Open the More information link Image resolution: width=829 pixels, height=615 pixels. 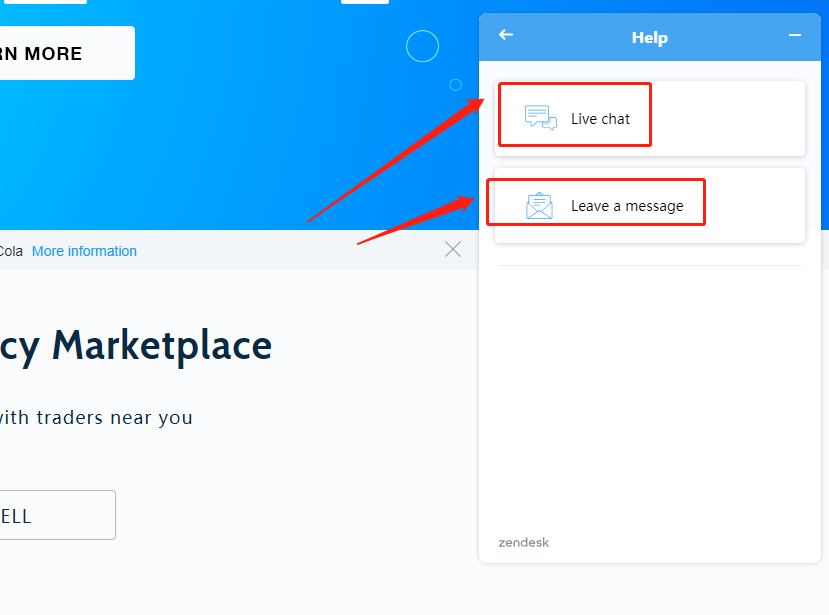(x=84, y=251)
